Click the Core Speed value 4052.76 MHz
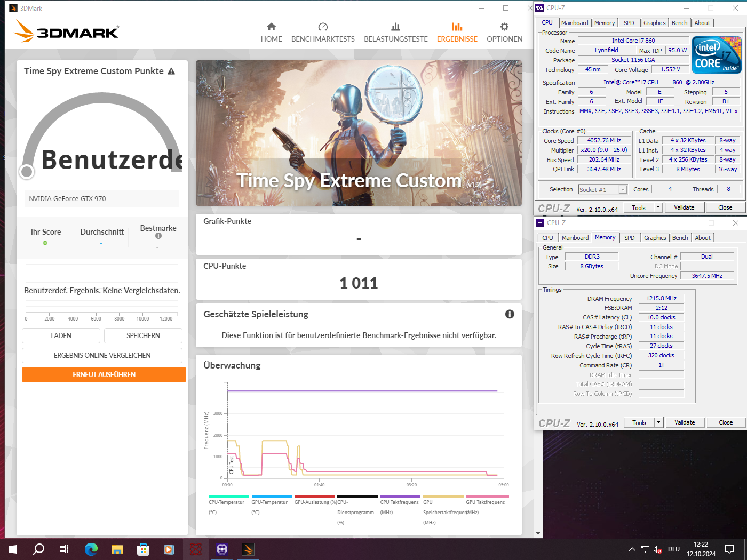Screen dimensions: 747x560 (x=604, y=141)
